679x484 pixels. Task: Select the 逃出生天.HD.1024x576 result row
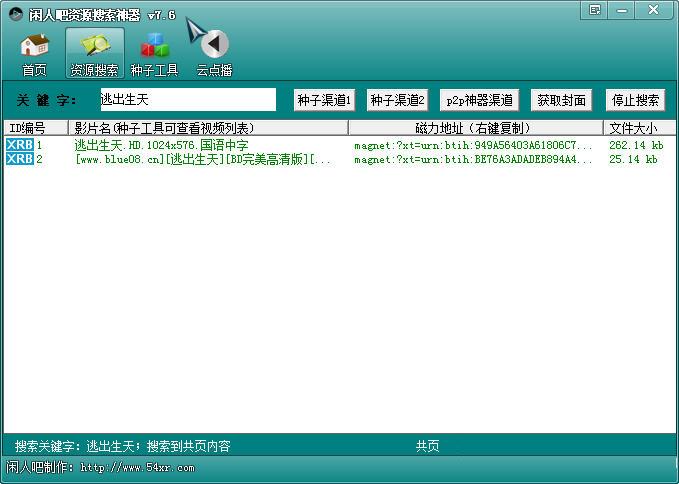point(161,145)
